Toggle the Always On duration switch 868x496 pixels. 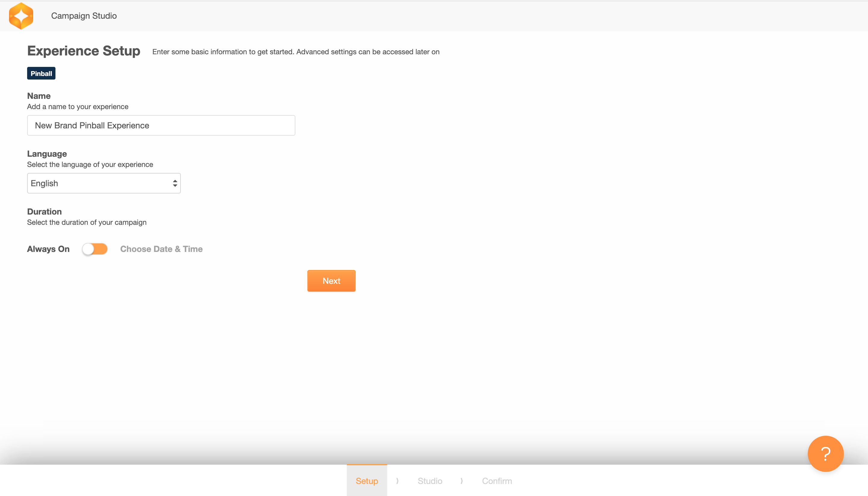(x=95, y=249)
